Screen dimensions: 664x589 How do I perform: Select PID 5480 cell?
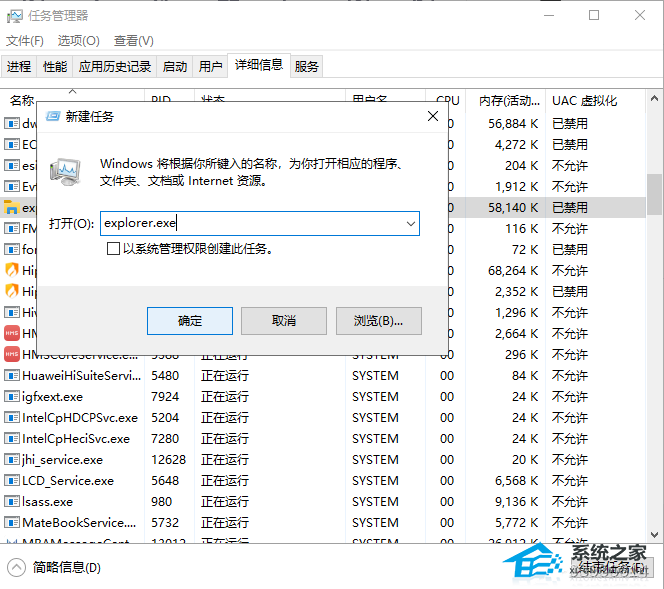tap(165, 375)
